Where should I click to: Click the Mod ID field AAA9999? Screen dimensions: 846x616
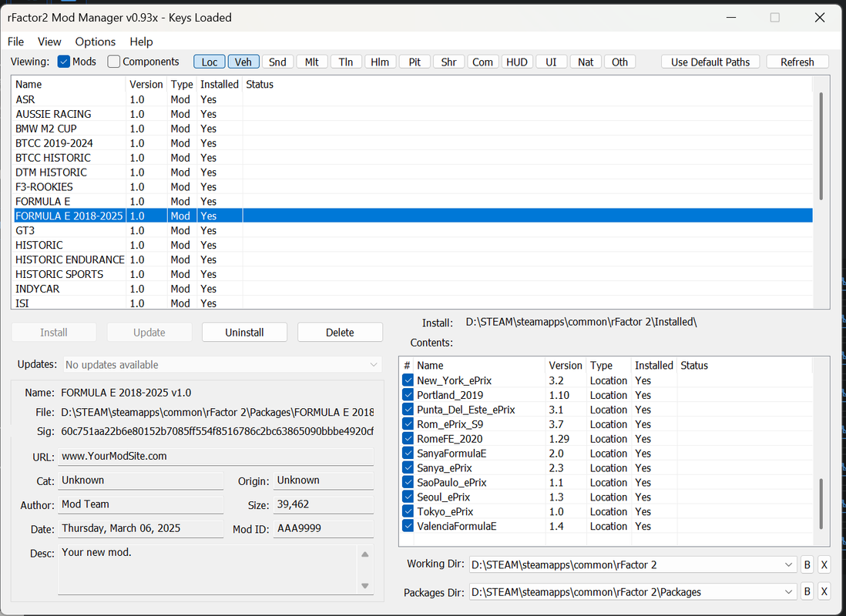[323, 529]
